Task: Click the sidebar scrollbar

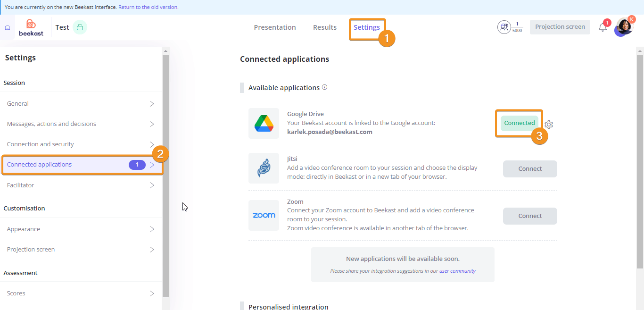Action: click(165, 176)
